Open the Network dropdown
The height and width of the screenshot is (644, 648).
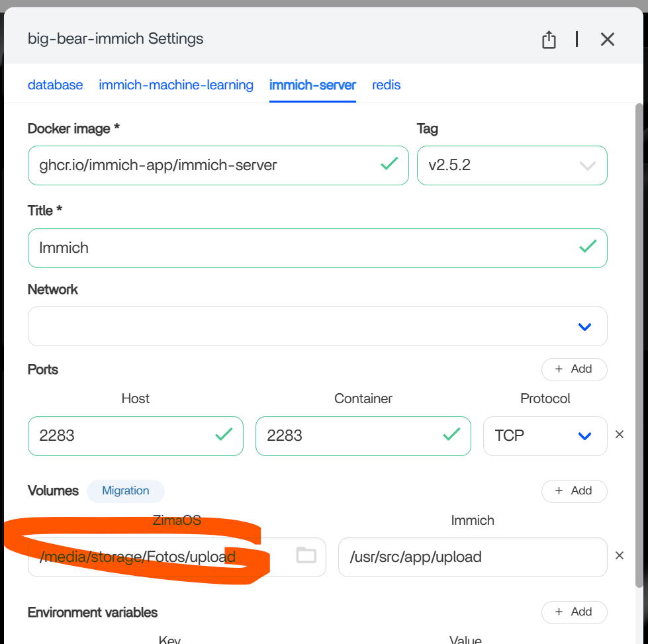click(x=317, y=326)
